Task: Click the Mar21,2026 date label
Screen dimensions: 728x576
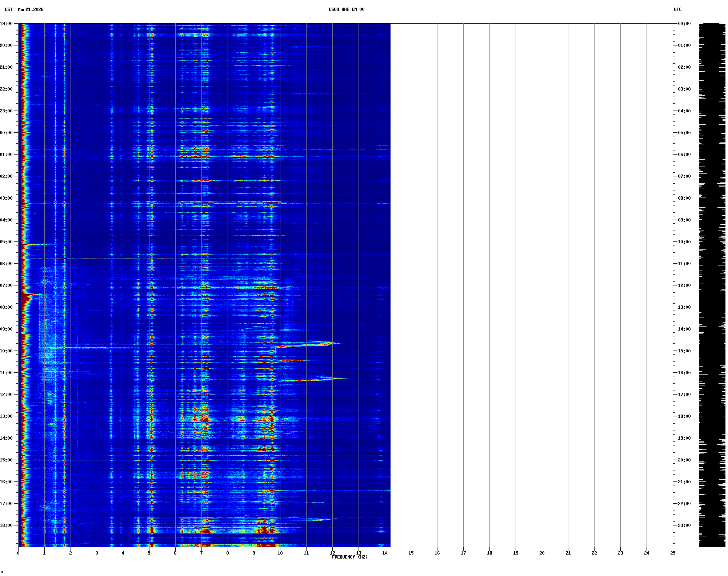Action: pos(31,9)
